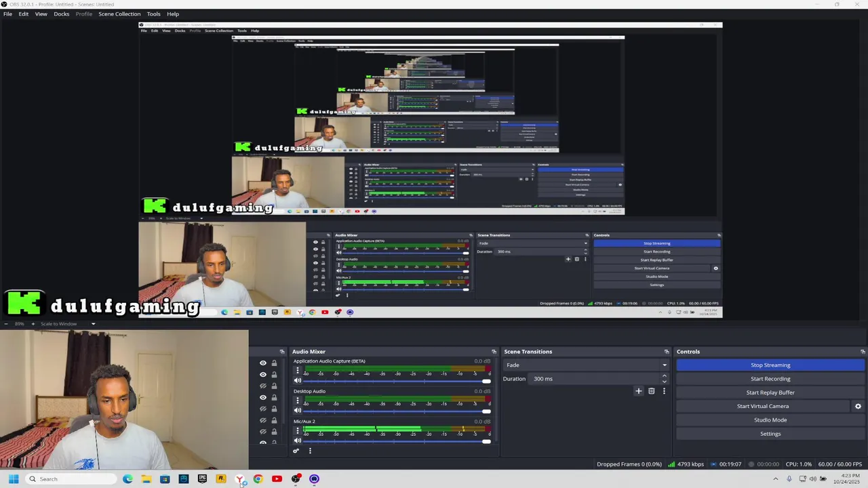Open Mic/Aux 2 channel options menu

tap(297, 431)
